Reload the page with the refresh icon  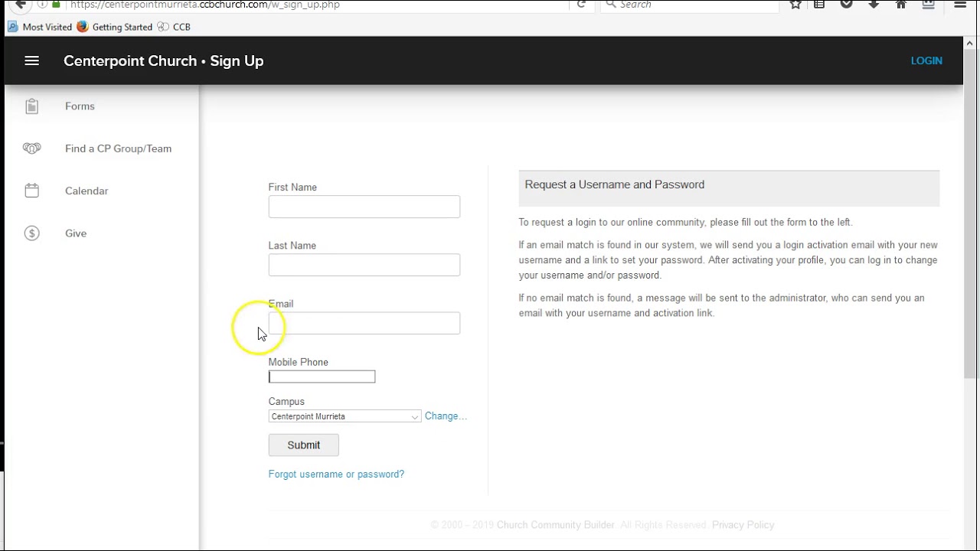581,5
